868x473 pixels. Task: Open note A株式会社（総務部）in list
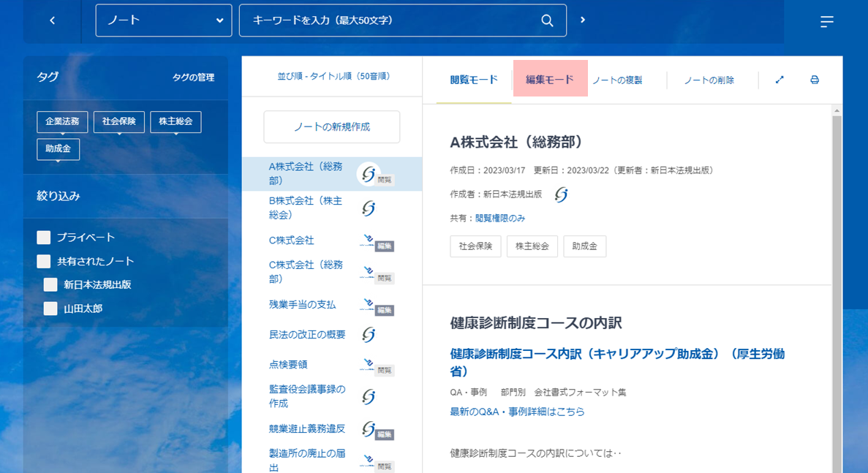[306, 173]
